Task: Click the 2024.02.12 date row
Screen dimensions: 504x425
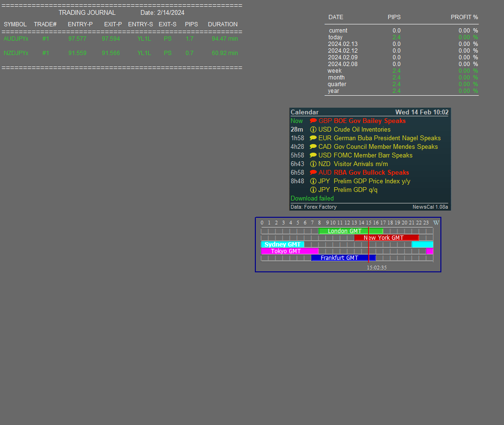Action: tap(343, 51)
